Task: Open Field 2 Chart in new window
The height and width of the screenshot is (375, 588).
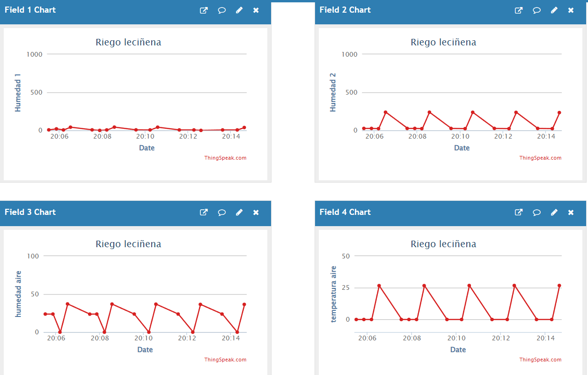Action: tap(519, 10)
